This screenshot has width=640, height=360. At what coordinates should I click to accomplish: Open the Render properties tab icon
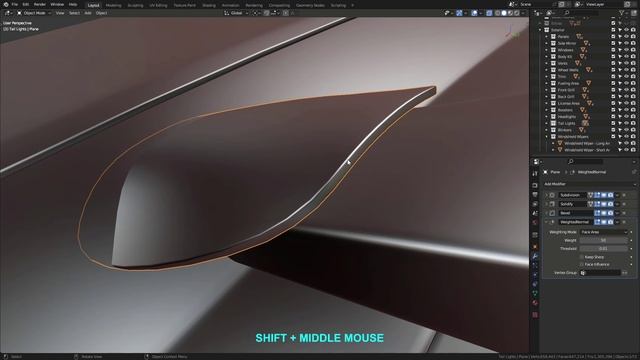pyautogui.click(x=535, y=185)
